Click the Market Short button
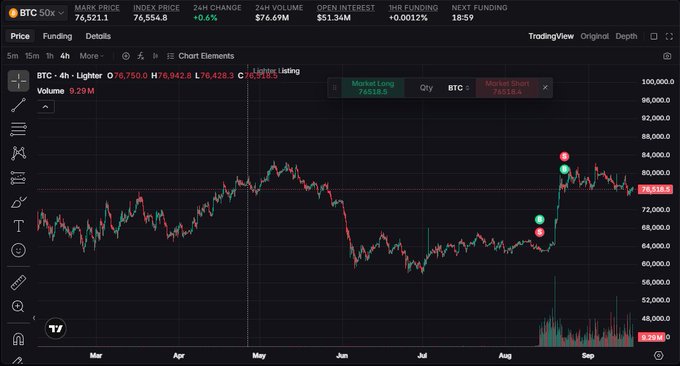 coord(507,88)
